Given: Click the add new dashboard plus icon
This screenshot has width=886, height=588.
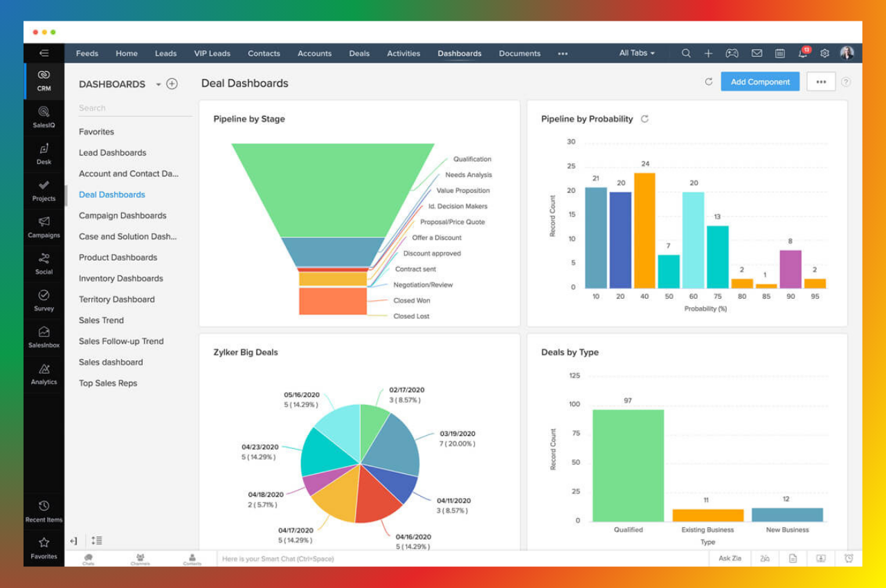Looking at the screenshot, I should coord(172,84).
